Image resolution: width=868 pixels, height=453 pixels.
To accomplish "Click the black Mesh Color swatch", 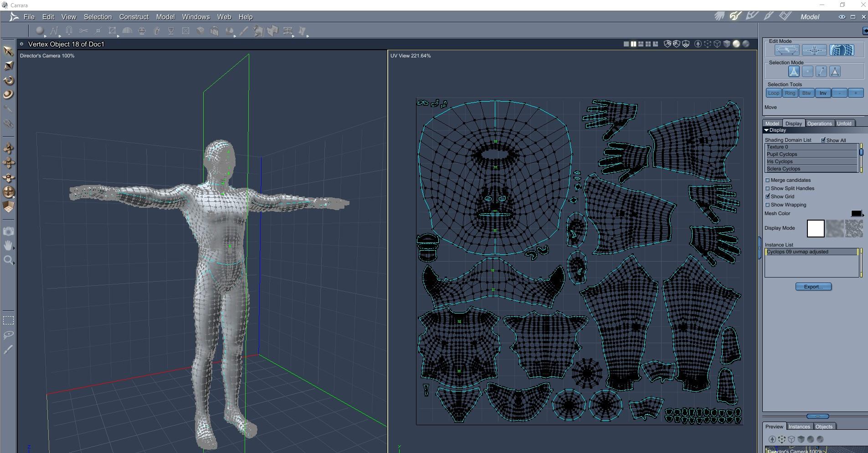I will [x=856, y=213].
